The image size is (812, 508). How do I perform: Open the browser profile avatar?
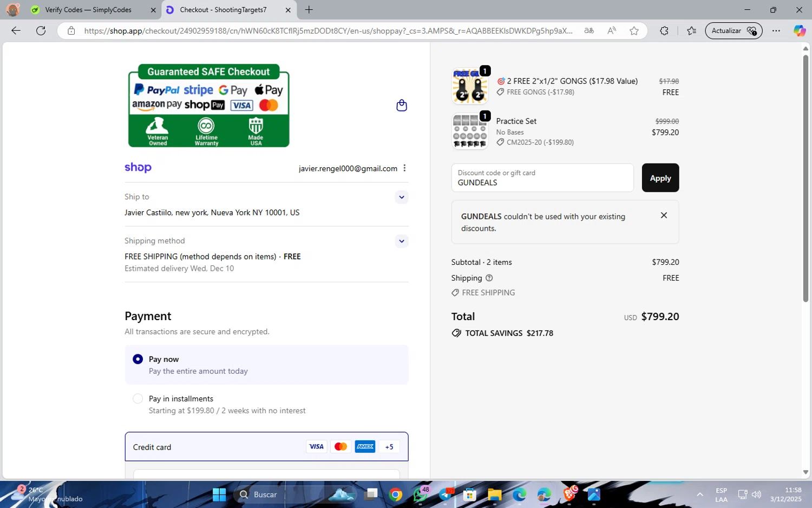coord(12,10)
